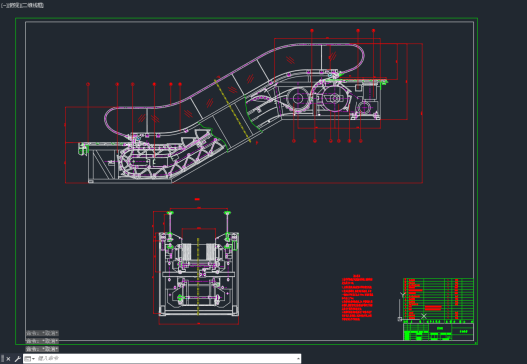The height and width of the screenshot is (364, 527).
Task: Open command line customization with the wrench icon
Action: pos(17,359)
